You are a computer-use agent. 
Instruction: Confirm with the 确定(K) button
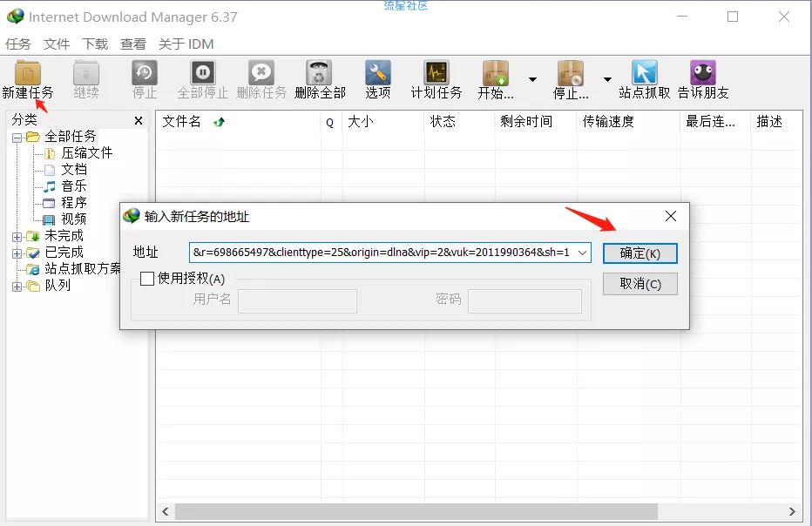click(640, 253)
